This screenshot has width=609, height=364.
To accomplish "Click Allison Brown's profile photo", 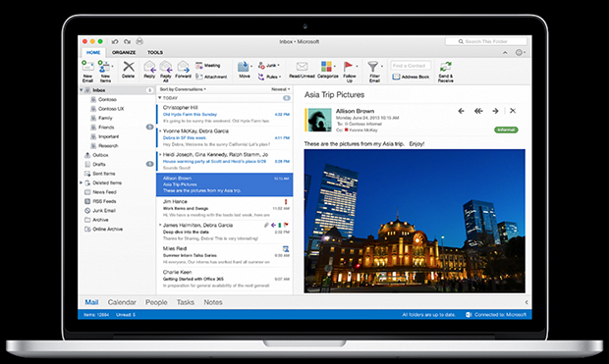I will (319, 120).
